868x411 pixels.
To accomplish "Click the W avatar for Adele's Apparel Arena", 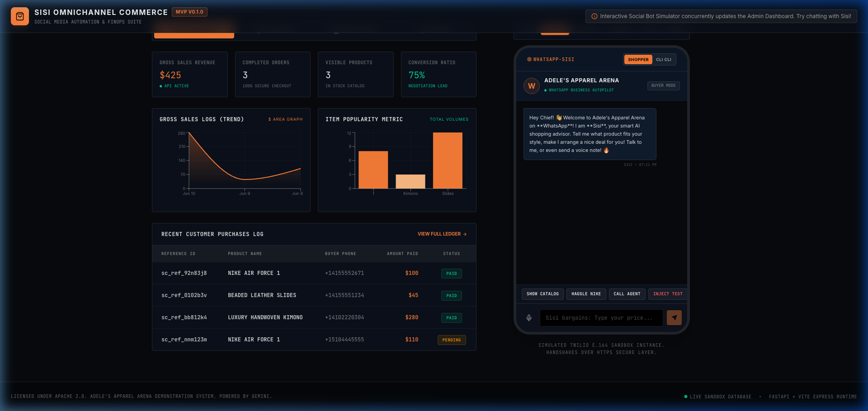I will click(532, 86).
